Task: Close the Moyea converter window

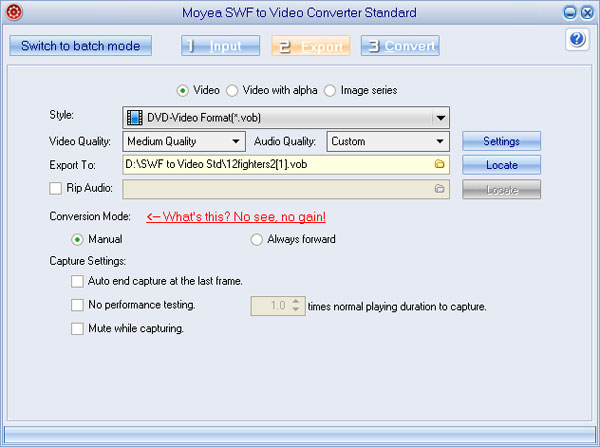Action: coord(587,13)
